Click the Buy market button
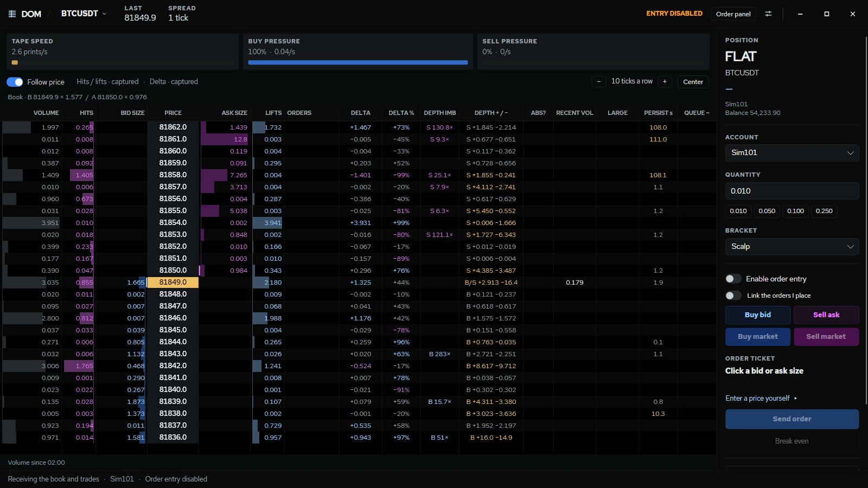The width and height of the screenshot is (868, 488). pos(758,337)
